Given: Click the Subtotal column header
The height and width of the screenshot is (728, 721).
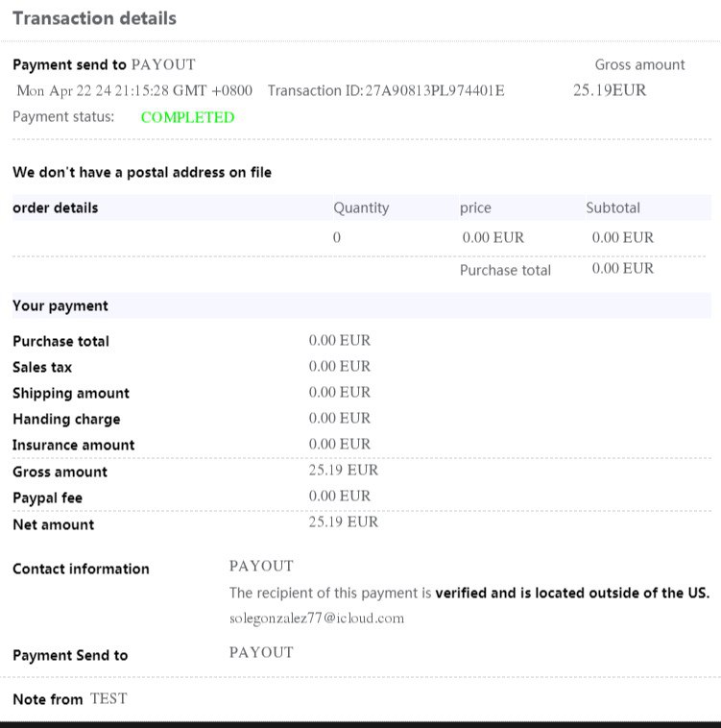Looking at the screenshot, I should [x=613, y=207].
